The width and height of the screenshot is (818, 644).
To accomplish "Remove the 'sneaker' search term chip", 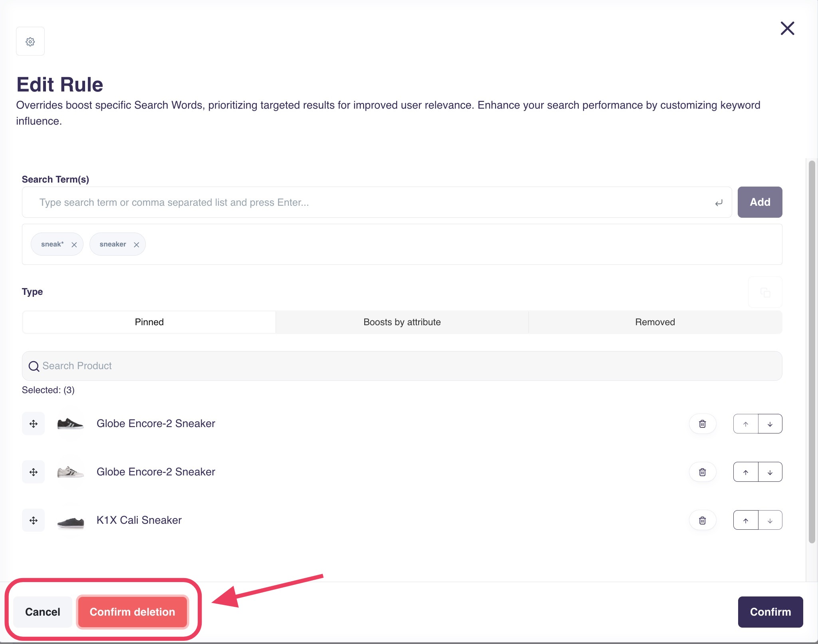I will pos(137,244).
